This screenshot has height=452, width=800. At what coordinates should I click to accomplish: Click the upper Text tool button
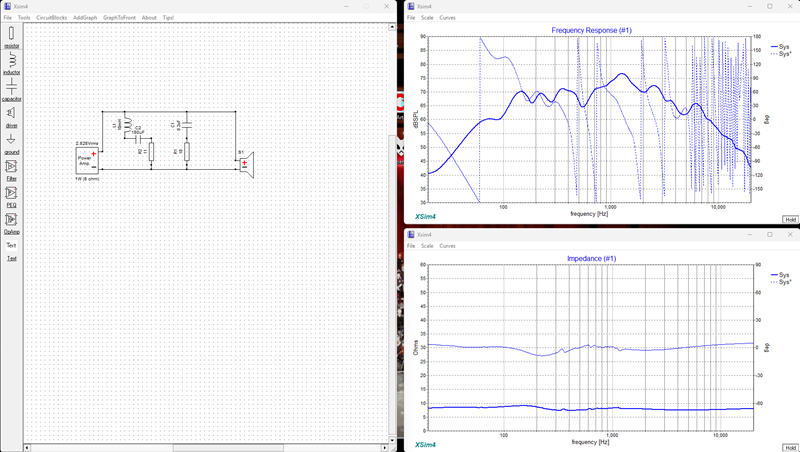coord(11,245)
